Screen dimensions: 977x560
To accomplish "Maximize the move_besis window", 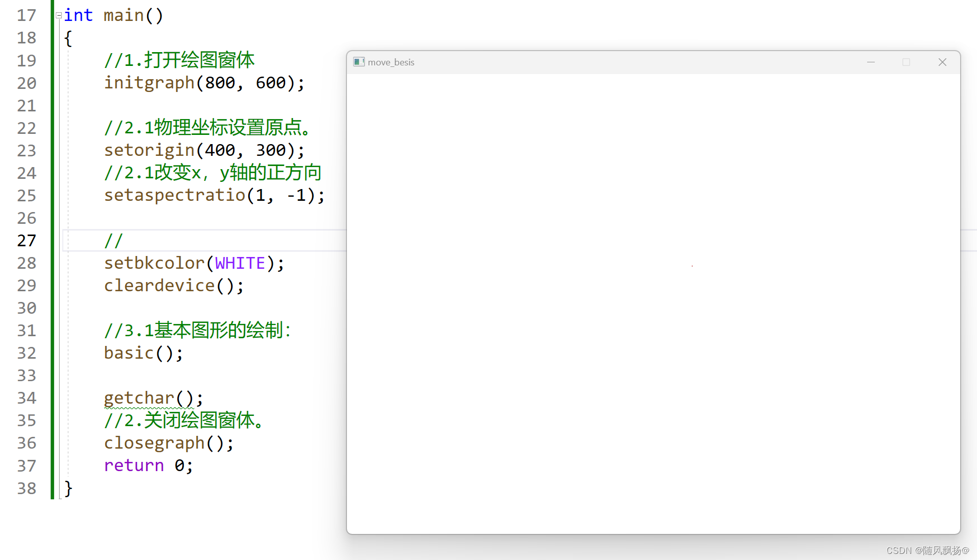I will tap(906, 62).
